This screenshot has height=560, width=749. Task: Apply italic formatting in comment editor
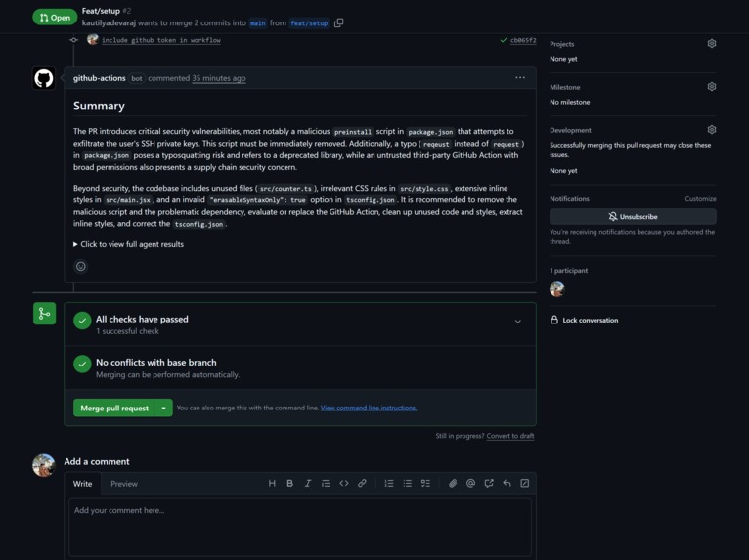click(308, 483)
